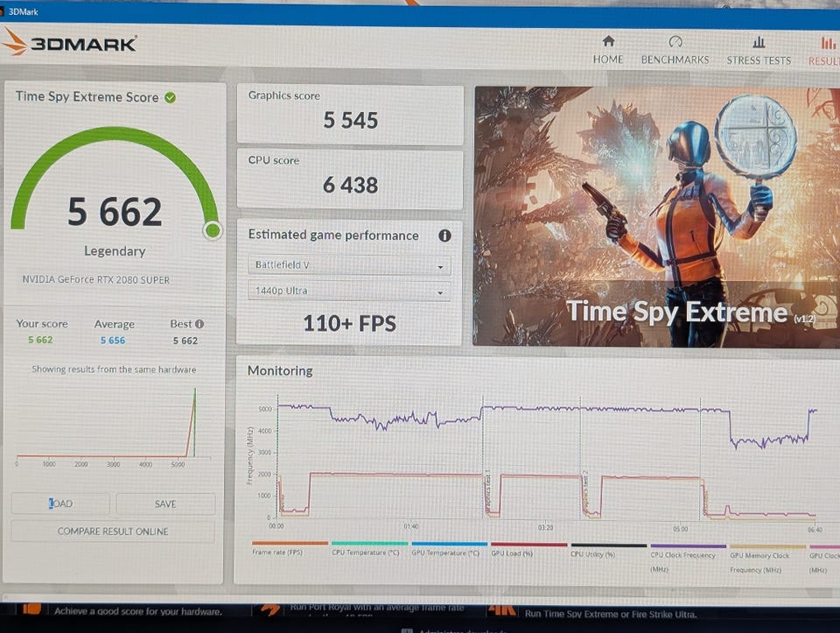Click the Benchmarks gauge icon
This screenshot has width=840, height=633.
pyautogui.click(x=675, y=42)
